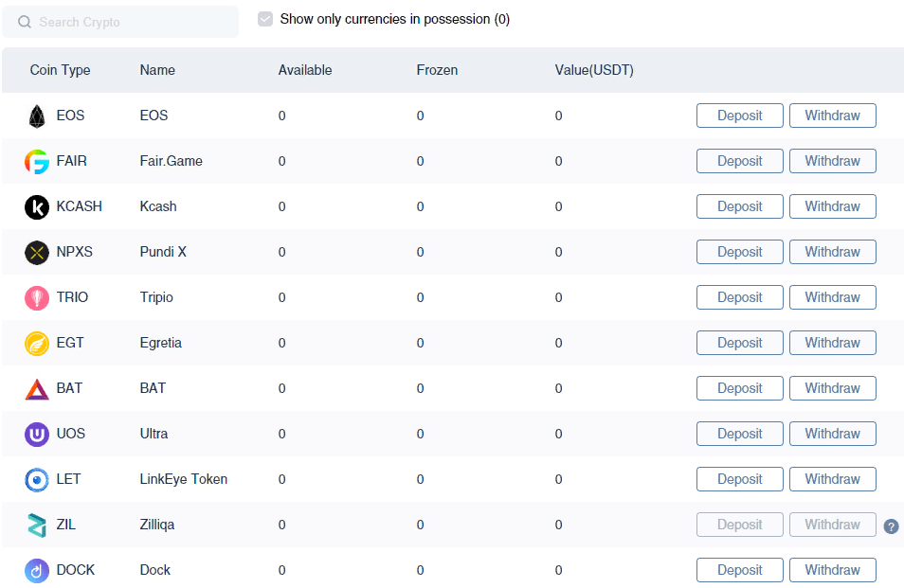Open Deposit for FAIR
Image resolution: width=904 pixels, height=588 pixels.
[x=740, y=161]
